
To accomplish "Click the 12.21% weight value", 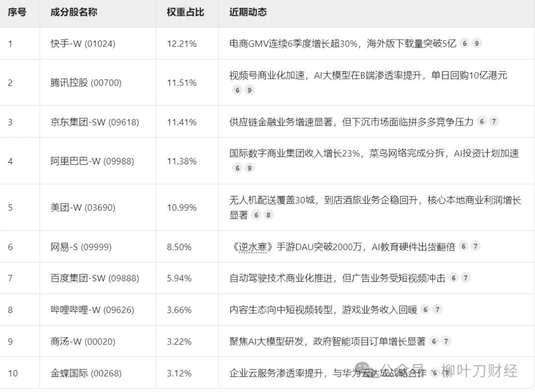I will click(x=181, y=44).
